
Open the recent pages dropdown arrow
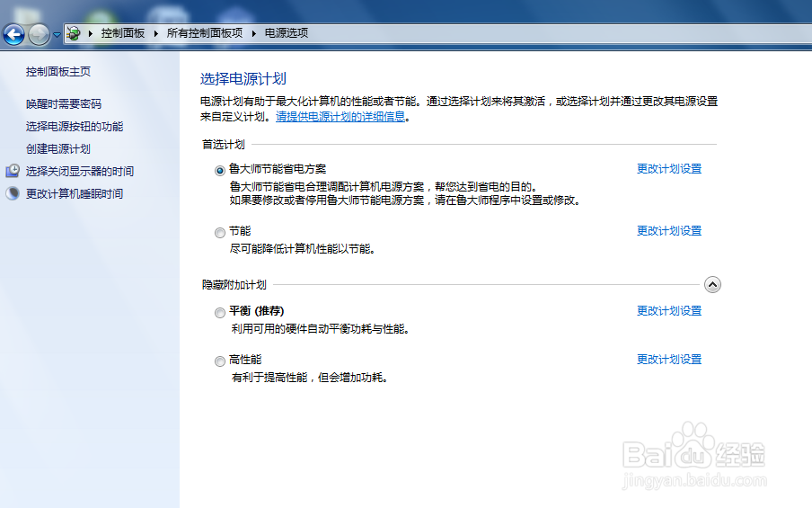click(57, 35)
